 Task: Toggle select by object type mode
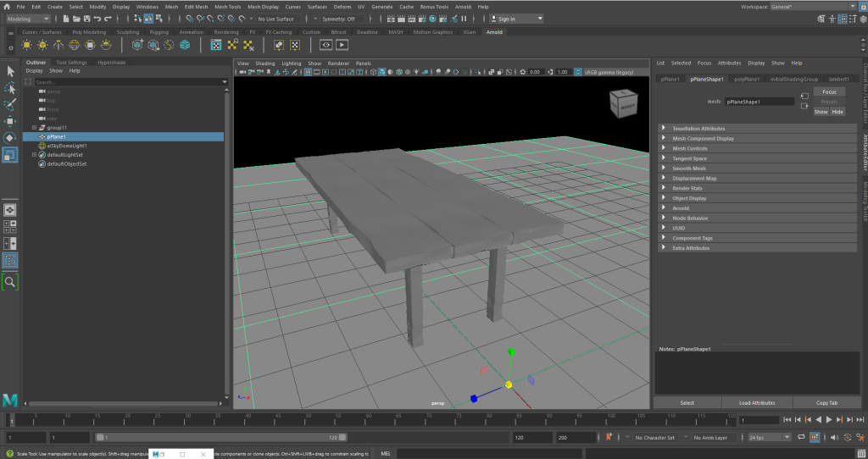pos(148,19)
